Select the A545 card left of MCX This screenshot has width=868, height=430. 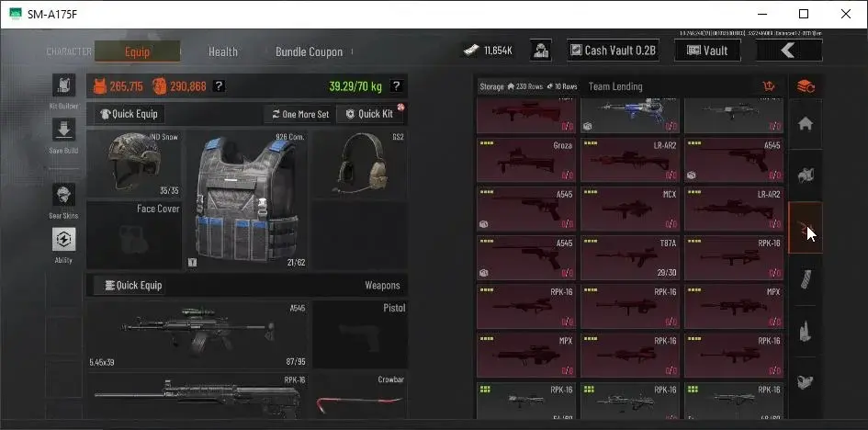[x=526, y=209]
